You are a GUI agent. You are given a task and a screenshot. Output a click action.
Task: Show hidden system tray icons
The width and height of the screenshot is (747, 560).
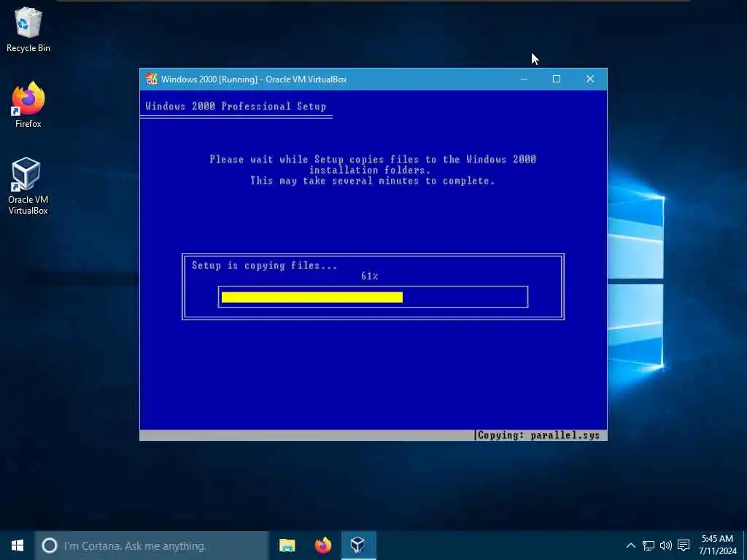click(x=630, y=545)
